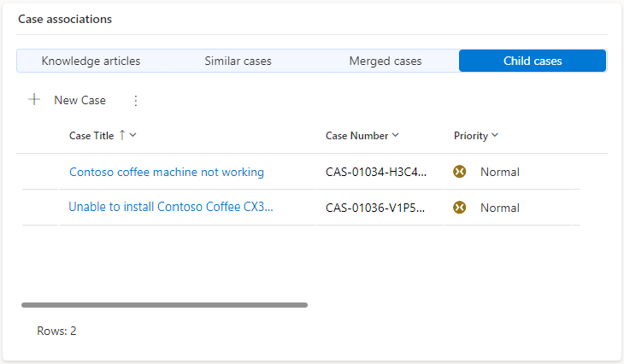This screenshot has height=364, width=624.
Task: Click Normal priority in Contoso coffee machine row
Action: click(x=500, y=172)
